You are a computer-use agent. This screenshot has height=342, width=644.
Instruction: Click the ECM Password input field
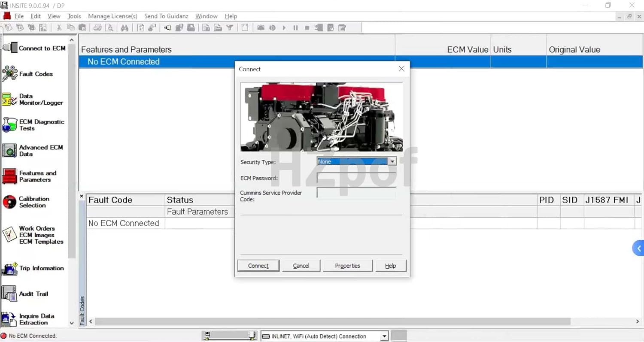pos(356,178)
